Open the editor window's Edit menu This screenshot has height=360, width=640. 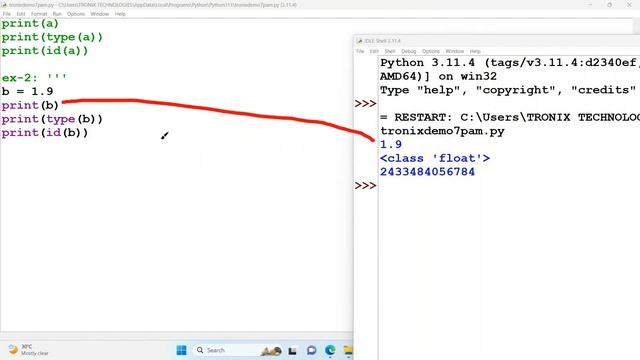pyautogui.click(x=20, y=14)
